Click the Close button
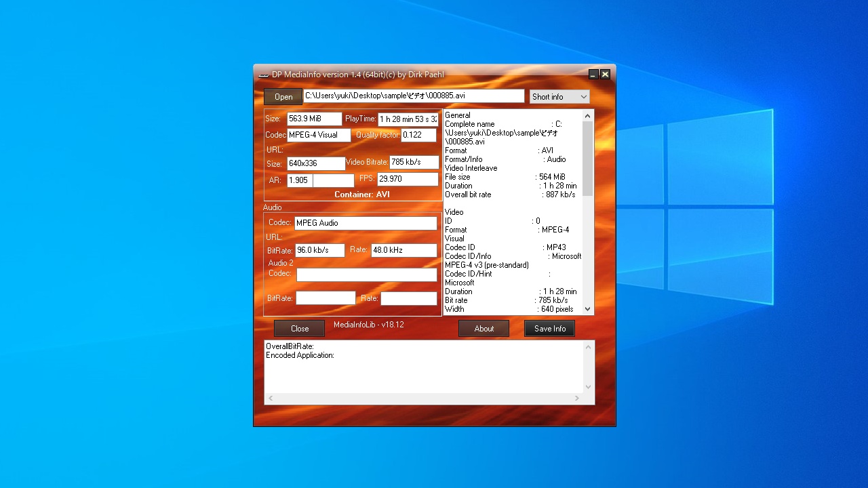Image resolution: width=868 pixels, height=488 pixels. (300, 328)
